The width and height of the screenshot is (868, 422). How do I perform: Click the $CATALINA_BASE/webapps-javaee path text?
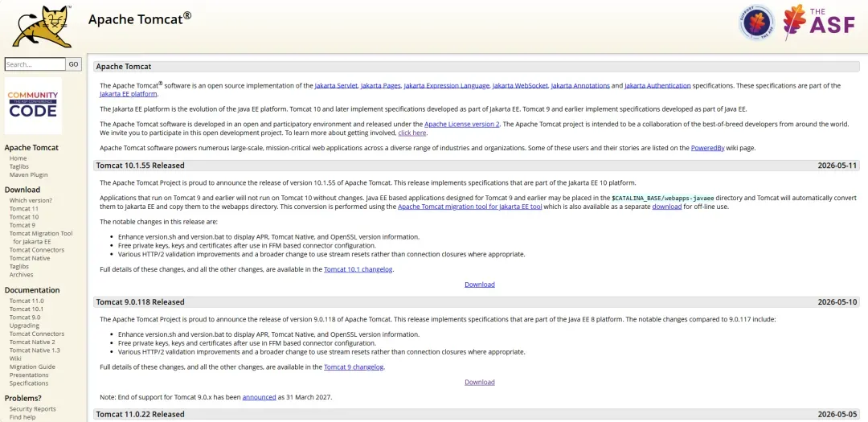[x=662, y=199]
